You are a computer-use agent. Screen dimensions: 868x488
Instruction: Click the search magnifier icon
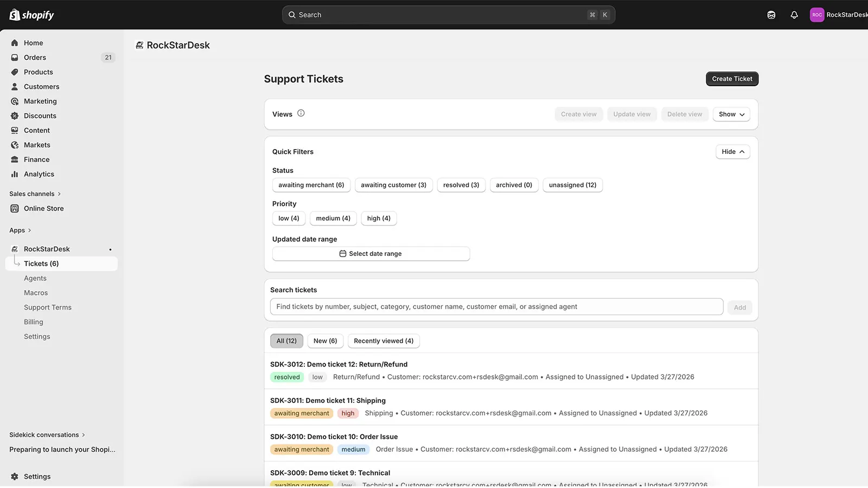[x=292, y=15]
